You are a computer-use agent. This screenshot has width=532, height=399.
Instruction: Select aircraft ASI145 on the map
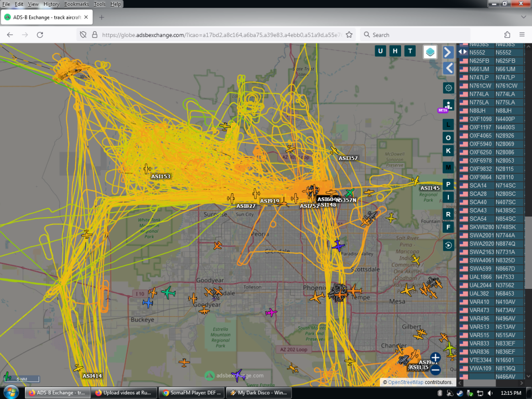pos(416,180)
